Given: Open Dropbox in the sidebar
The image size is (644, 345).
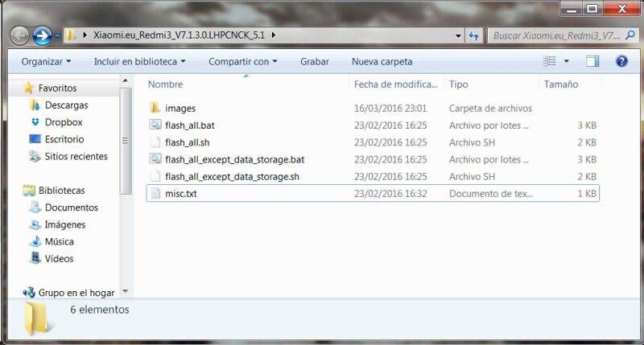Looking at the screenshot, I should [64, 122].
